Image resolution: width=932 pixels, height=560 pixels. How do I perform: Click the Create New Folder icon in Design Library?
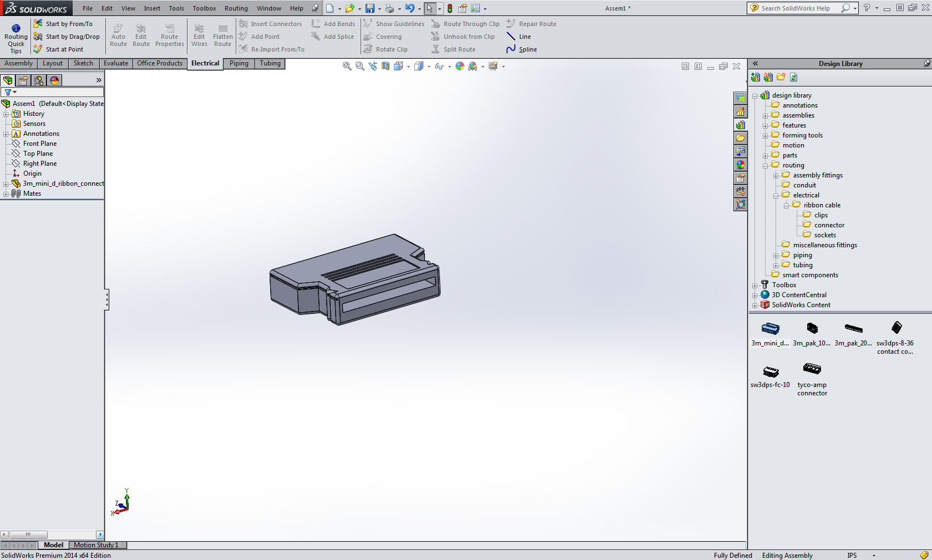pos(781,77)
